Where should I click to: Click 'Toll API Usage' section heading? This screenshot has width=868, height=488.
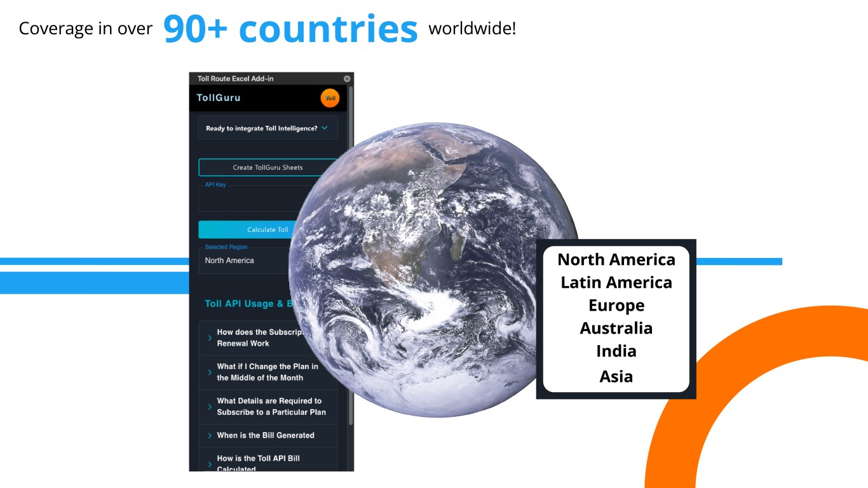point(248,304)
